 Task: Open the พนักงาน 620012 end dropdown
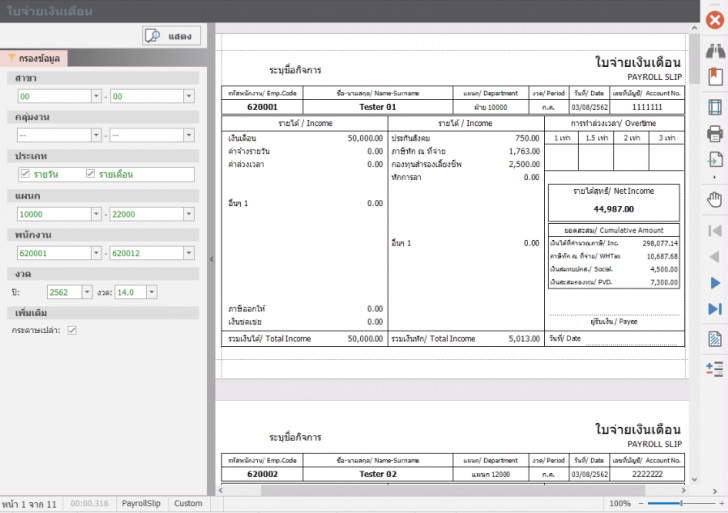188,253
